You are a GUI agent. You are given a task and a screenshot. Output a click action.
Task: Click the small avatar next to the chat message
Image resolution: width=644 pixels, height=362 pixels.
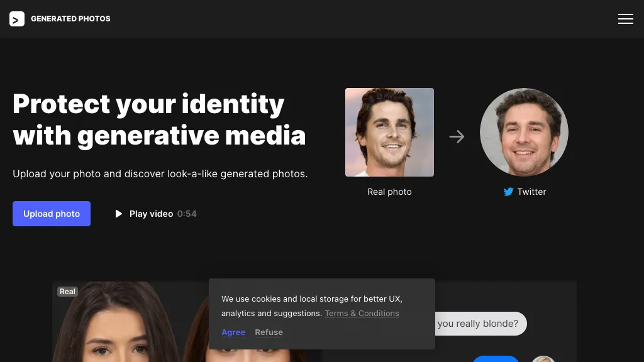coord(543,359)
